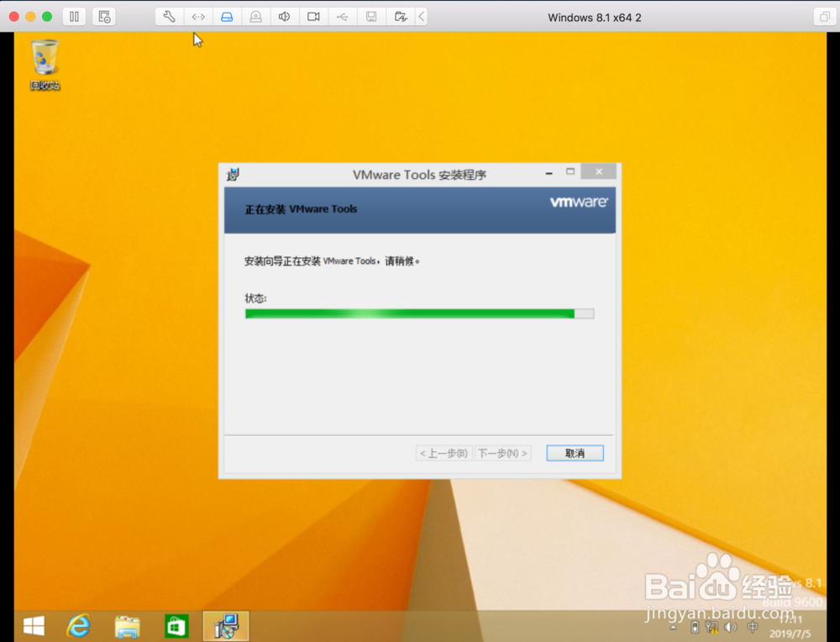The image size is (840, 642).
Task: Click the hard disk icon in VMware toolbar
Action: [228, 17]
